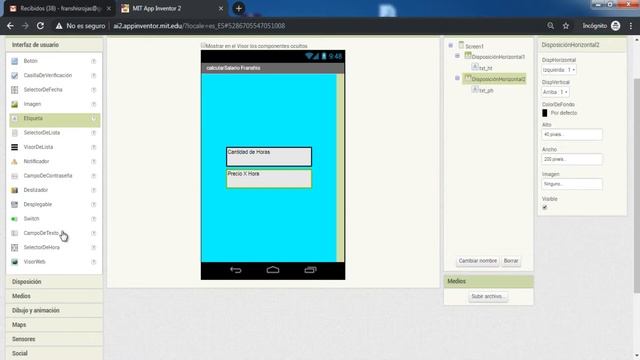Click the browser address bar URL
The image size is (640, 360).
click(199, 26)
